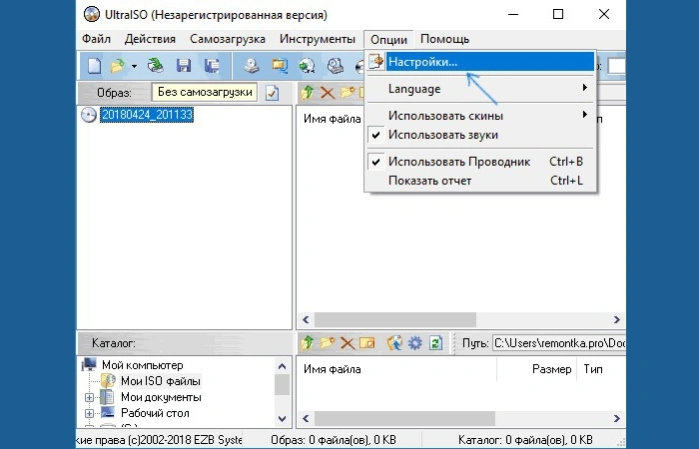Click catalog tree scrollbar down arrow
Viewport: 699px width, 449px height.
coord(282,418)
